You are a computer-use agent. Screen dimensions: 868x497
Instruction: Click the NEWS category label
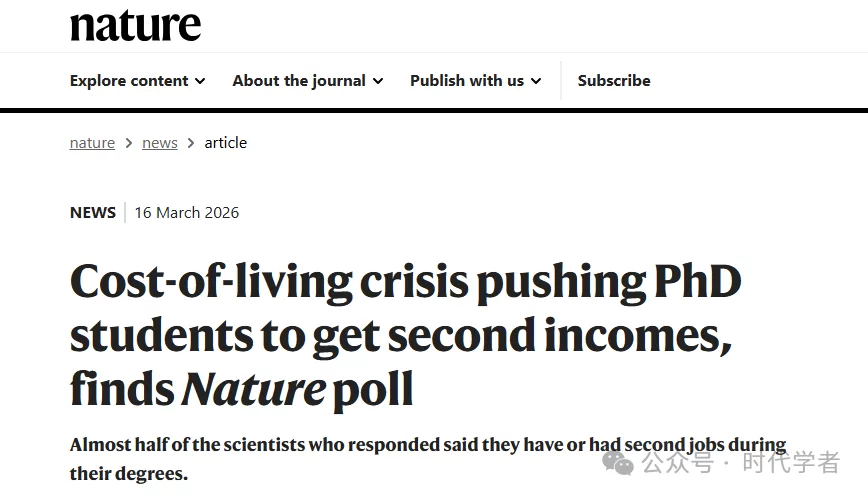point(93,212)
